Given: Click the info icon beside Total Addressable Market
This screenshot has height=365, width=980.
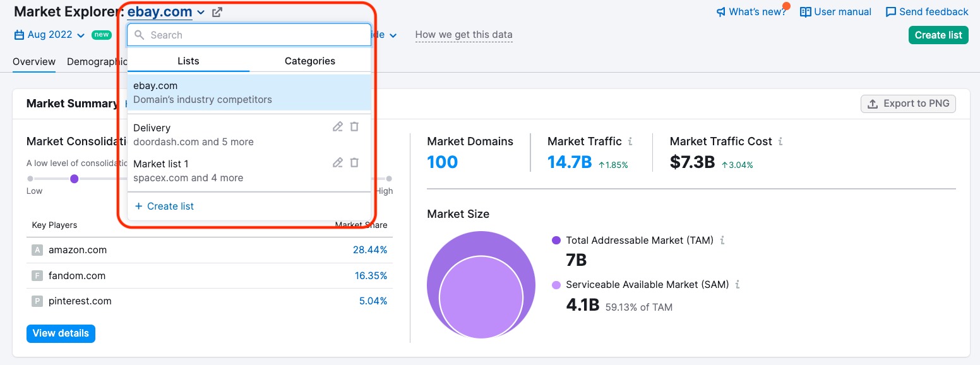Looking at the screenshot, I should [x=722, y=240].
